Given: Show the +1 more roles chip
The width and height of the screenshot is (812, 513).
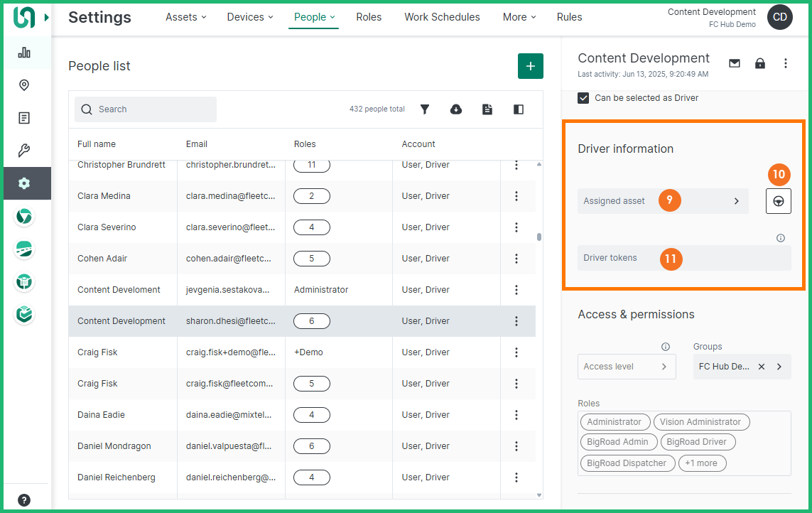Looking at the screenshot, I should 701,463.
